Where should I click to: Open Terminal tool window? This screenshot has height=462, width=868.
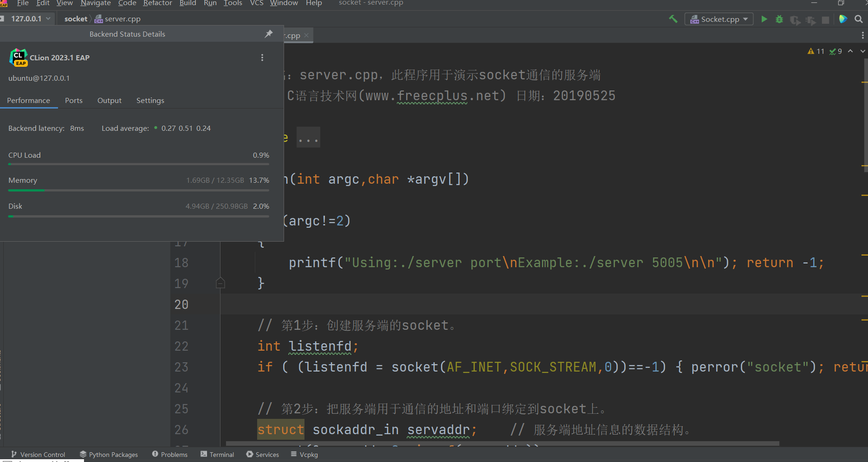tap(217, 455)
